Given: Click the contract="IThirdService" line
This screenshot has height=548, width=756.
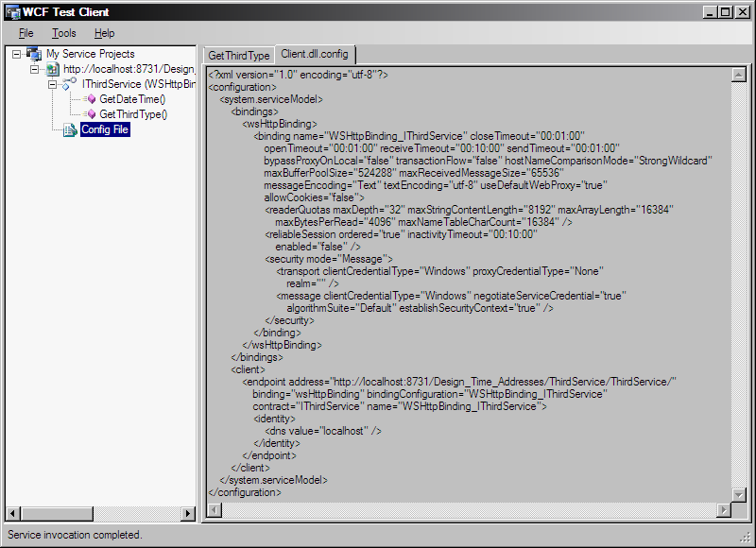Looking at the screenshot, I should pyautogui.click(x=400, y=406).
